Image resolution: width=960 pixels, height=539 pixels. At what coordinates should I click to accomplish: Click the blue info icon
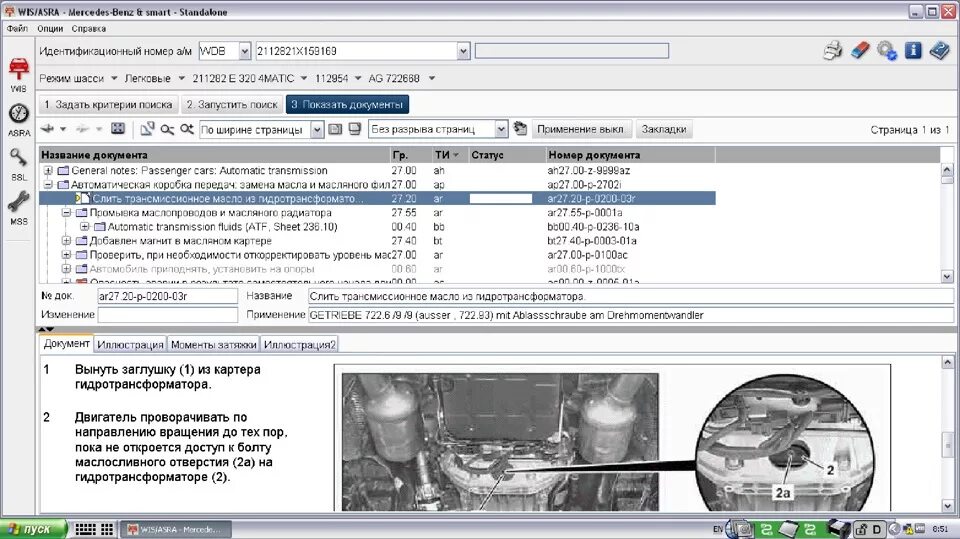pyautogui.click(x=913, y=51)
